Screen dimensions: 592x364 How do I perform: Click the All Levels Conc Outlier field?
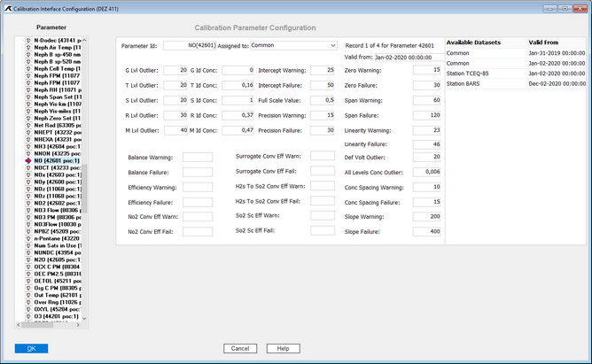pos(426,172)
